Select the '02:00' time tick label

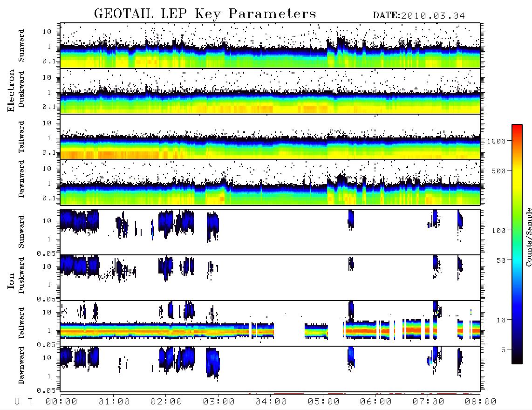pos(166,402)
